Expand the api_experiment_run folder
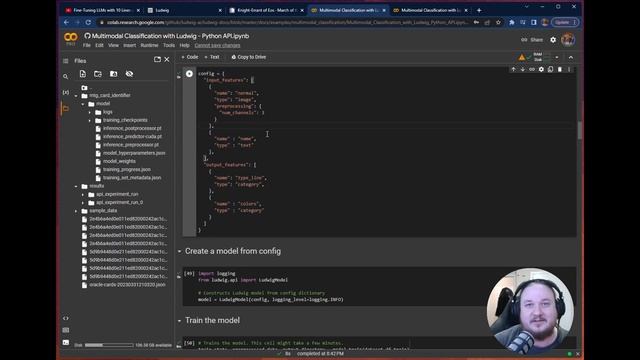The height and width of the screenshot is (360, 640). [x=83, y=194]
